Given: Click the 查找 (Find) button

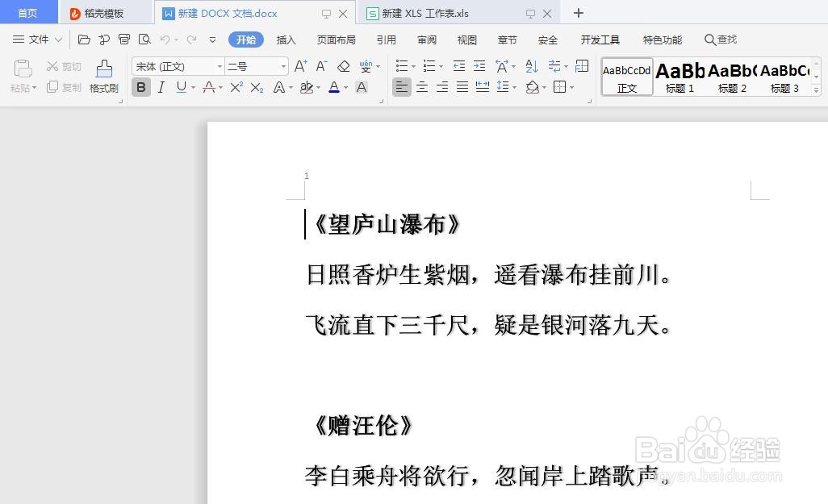Looking at the screenshot, I should tap(720, 39).
